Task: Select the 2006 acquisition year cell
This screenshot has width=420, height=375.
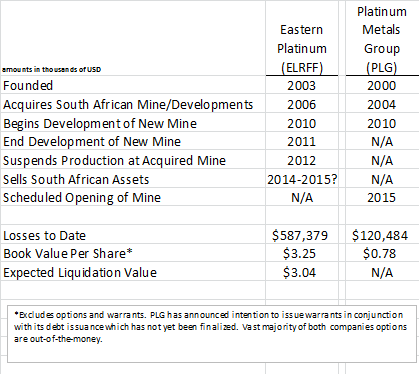Action: (x=302, y=104)
